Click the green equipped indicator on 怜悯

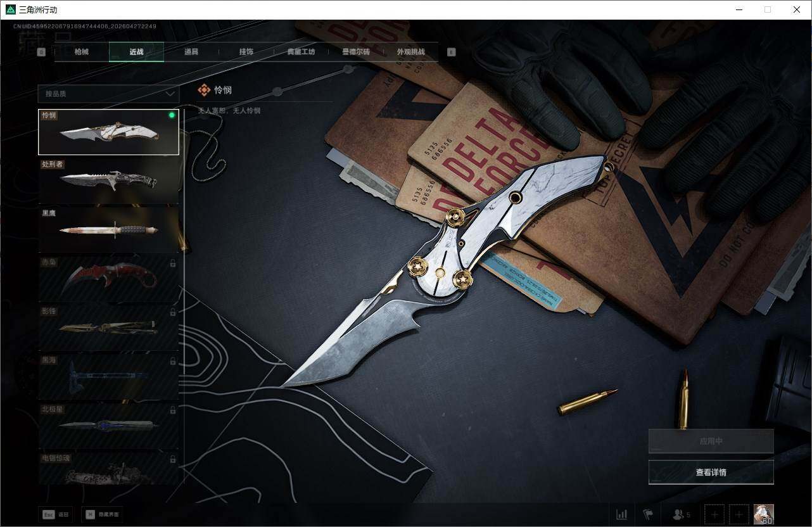click(172, 115)
